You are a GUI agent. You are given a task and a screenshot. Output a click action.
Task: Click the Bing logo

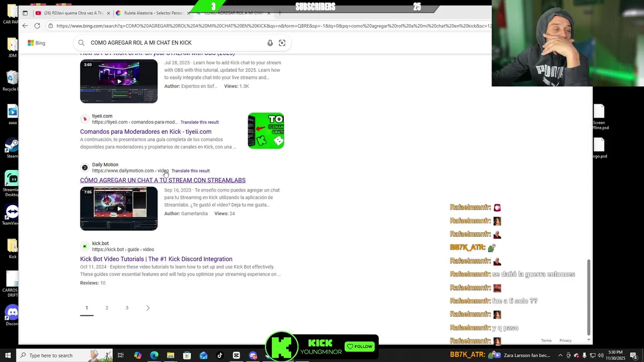pos(37,43)
